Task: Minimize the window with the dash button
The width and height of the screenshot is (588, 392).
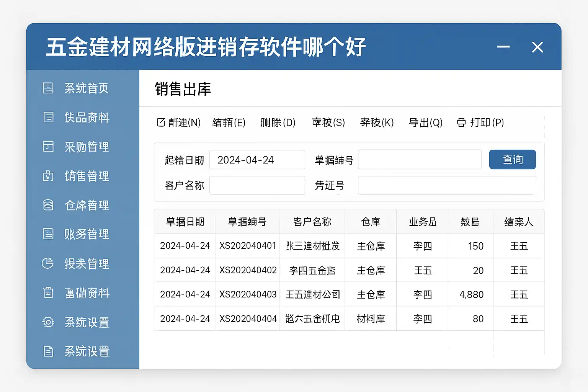Action: click(503, 47)
